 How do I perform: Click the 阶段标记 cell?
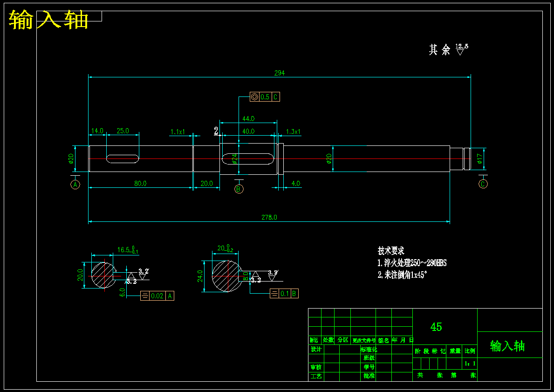point(430,351)
